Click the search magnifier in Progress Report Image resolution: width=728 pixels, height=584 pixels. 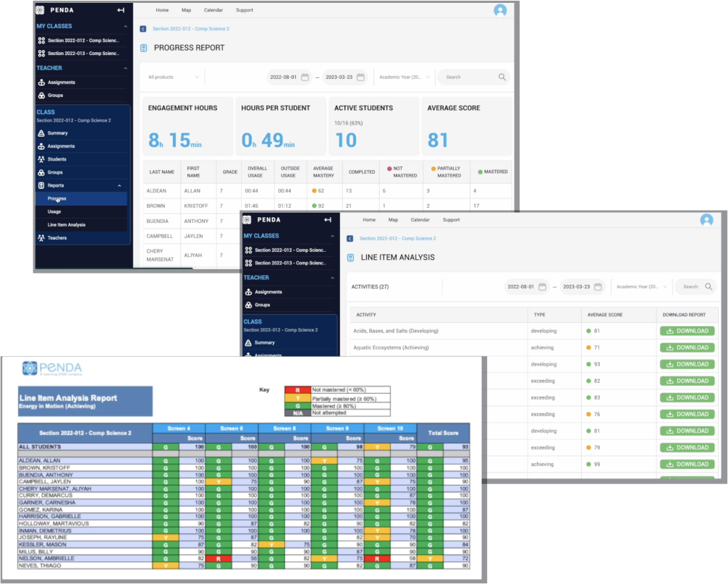(502, 77)
